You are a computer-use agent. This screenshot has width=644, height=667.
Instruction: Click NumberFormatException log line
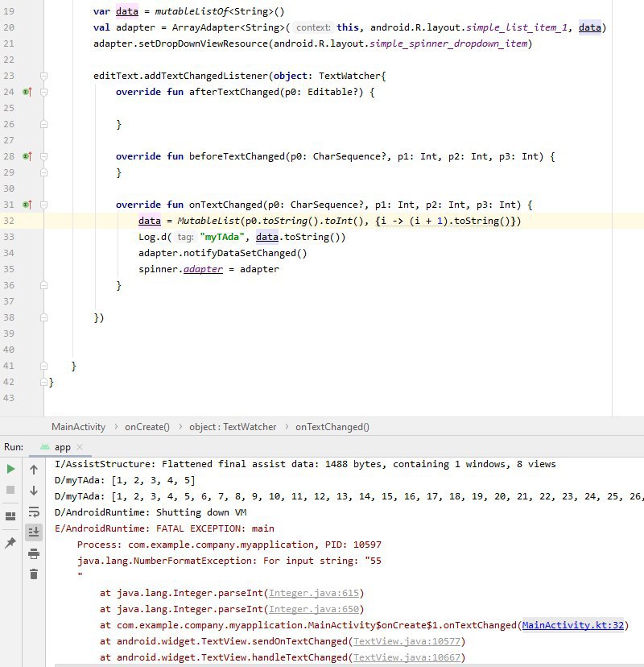[229, 561]
